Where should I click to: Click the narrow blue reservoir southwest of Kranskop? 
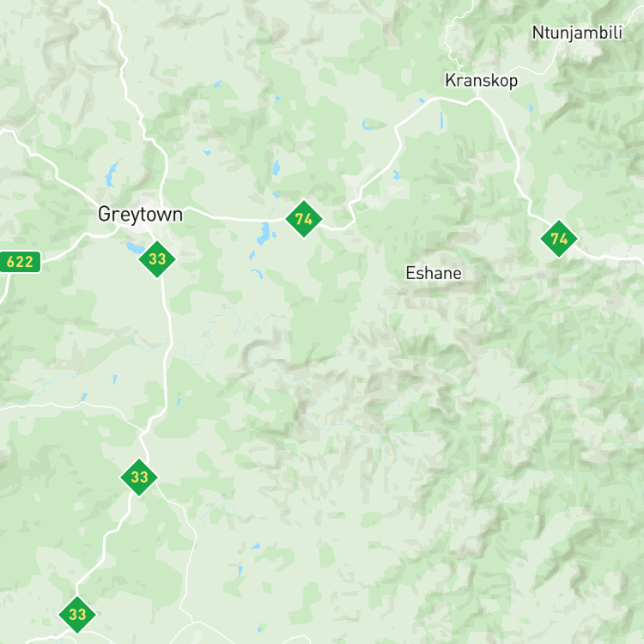point(441,120)
